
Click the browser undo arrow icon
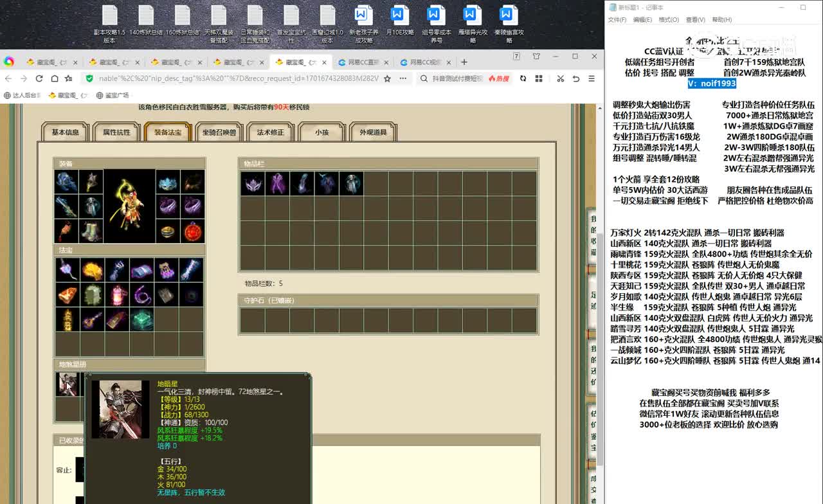click(576, 78)
